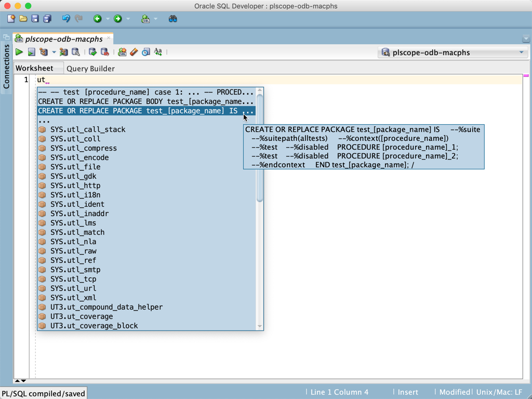The height and width of the screenshot is (399, 532).
Task: Toggle Insert mode in the status bar
Action: click(407, 392)
